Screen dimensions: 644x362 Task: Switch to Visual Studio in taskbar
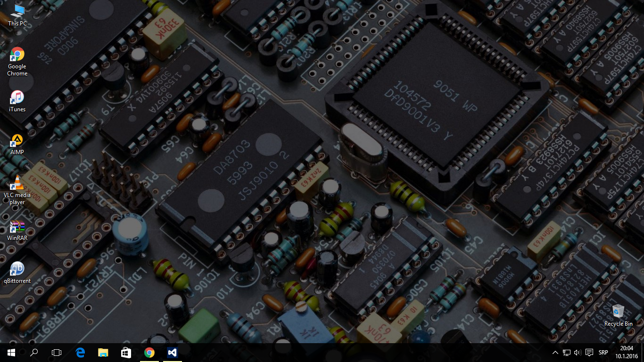click(x=172, y=352)
